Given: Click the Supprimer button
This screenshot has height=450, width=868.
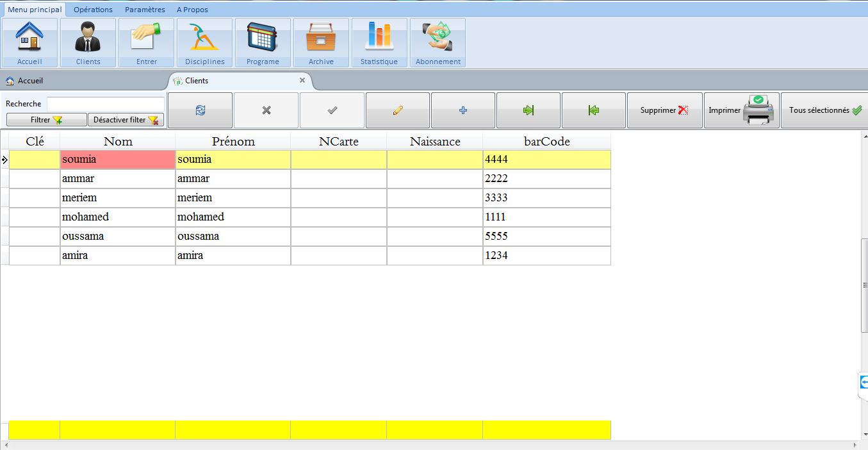Looking at the screenshot, I should coord(664,110).
